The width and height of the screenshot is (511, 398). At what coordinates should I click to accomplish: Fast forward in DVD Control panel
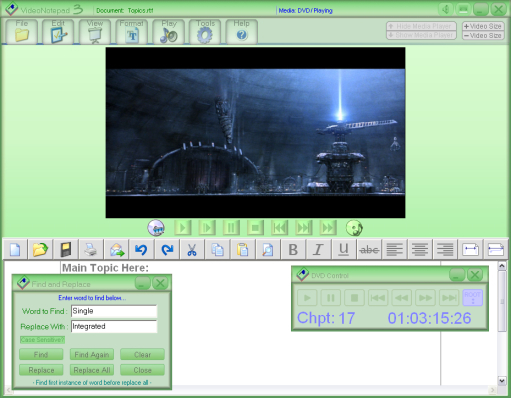(425, 297)
